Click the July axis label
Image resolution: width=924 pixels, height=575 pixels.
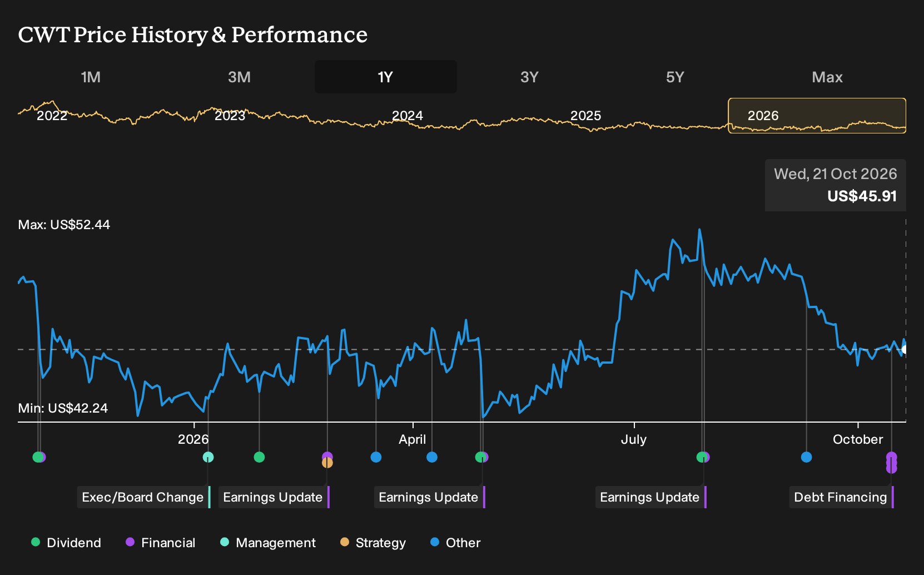[634, 439]
